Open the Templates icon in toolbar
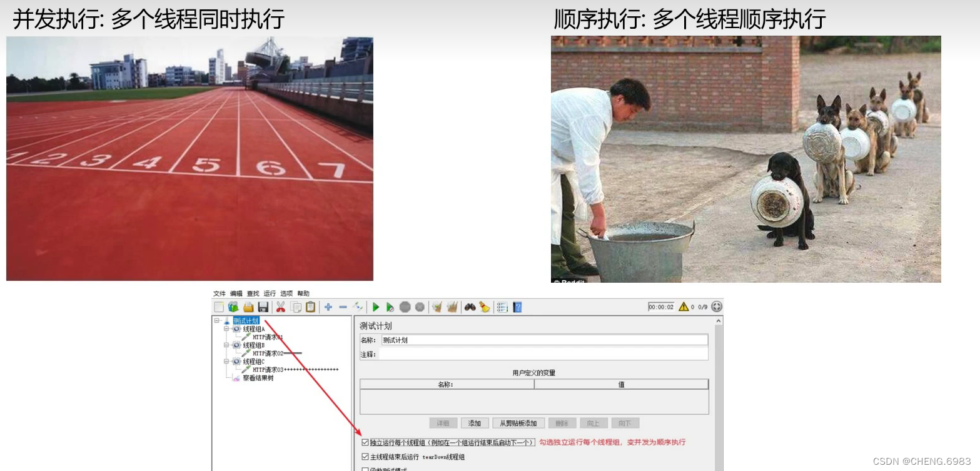 pyautogui.click(x=233, y=307)
